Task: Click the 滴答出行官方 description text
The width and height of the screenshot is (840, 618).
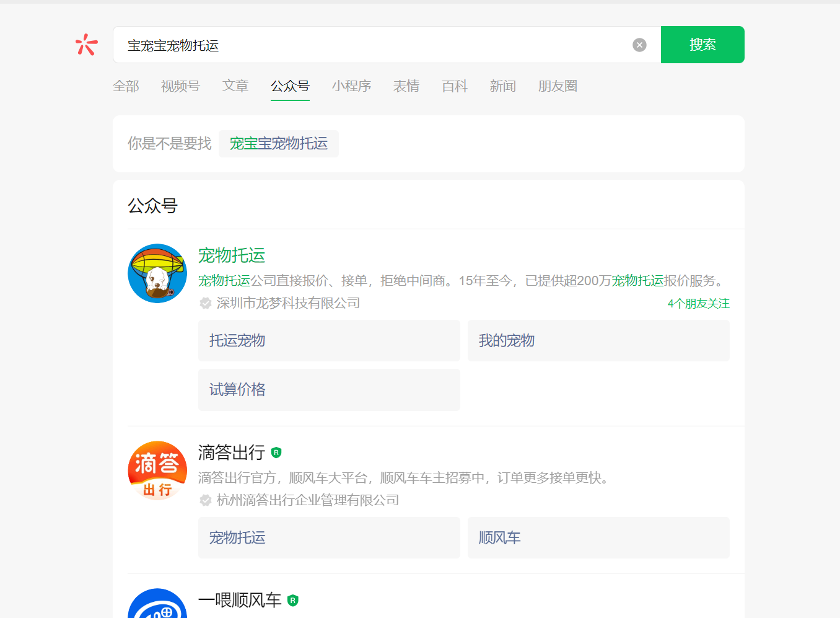Action: 406,478
